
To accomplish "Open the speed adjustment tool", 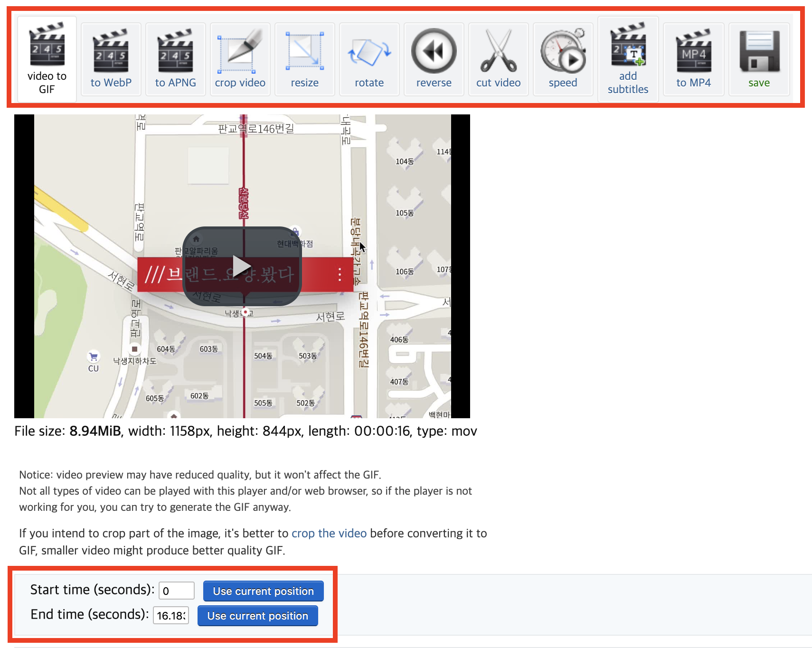I will [x=563, y=59].
